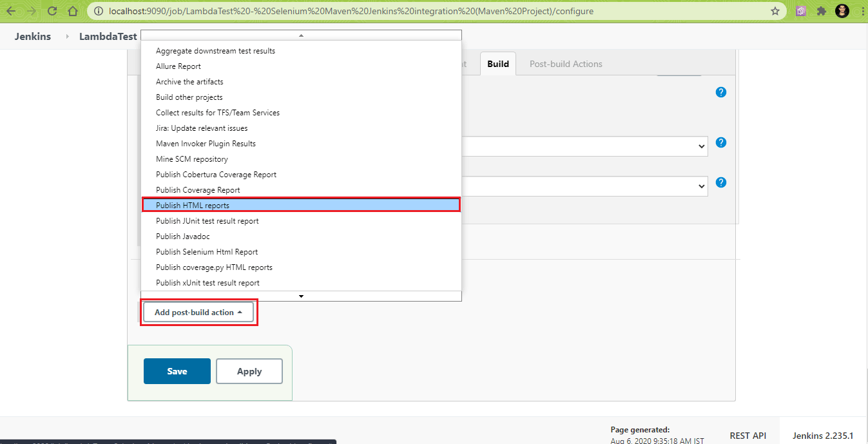The image size is (868, 444).
Task: Select Publish JUnit test result report
Action: coord(301,221)
